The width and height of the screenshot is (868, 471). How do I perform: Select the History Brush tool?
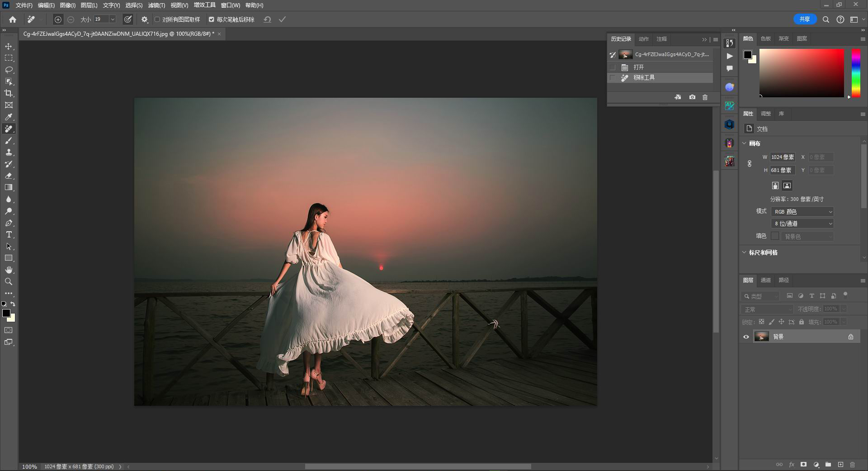tap(9, 164)
